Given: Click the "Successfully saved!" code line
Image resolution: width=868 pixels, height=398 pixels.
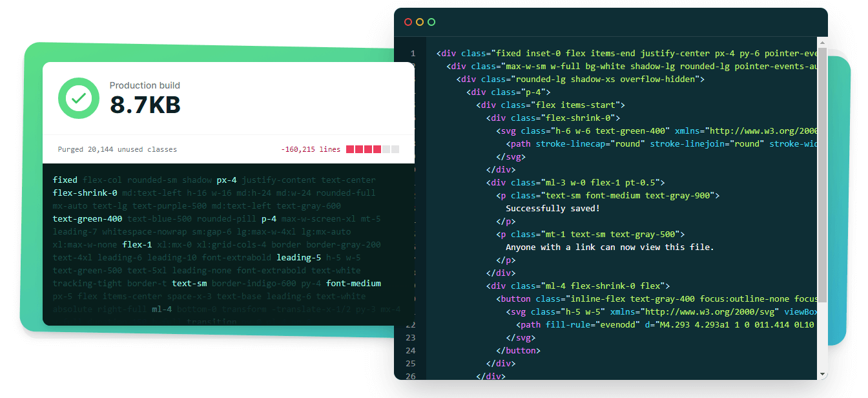Looking at the screenshot, I should click(x=552, y=208).
